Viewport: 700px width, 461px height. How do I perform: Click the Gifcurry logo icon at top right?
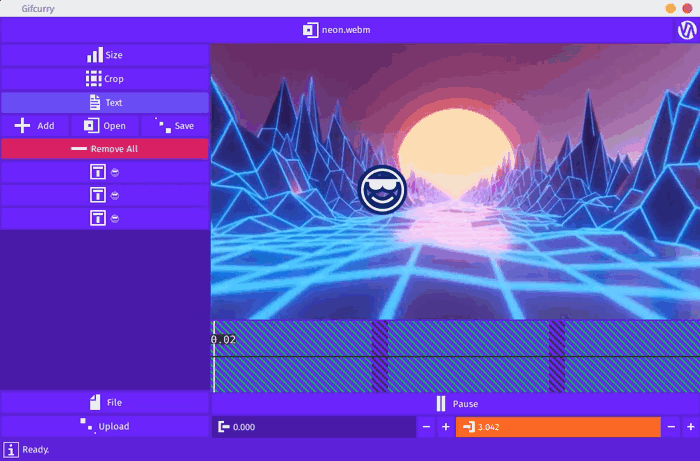(687, 30)
